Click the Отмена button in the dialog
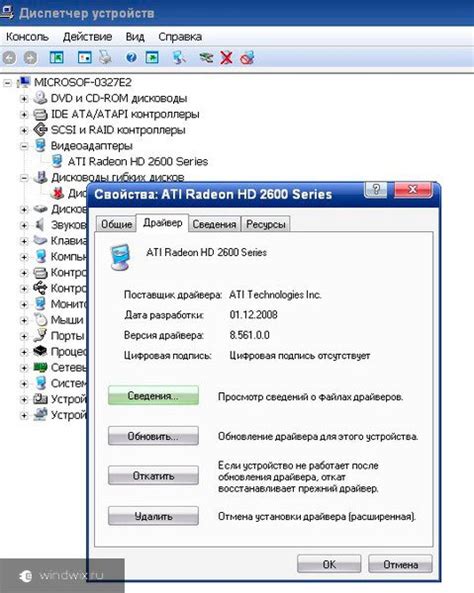This screenshot has height=593, width=474. pyautogui.click(x=400, y=564)
